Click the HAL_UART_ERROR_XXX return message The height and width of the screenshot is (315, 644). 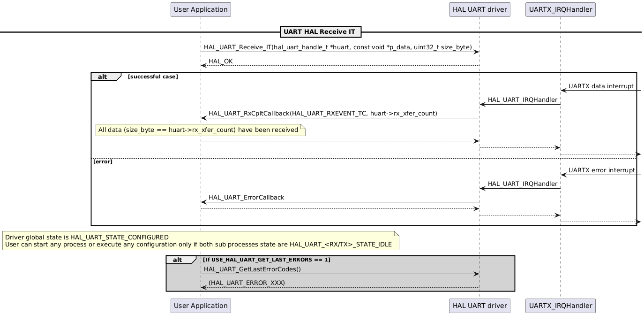pos(246,283)
